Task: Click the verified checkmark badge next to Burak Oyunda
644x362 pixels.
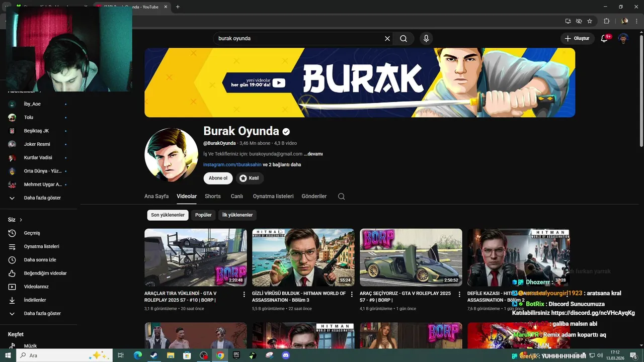Action: [x=286, y=132]
